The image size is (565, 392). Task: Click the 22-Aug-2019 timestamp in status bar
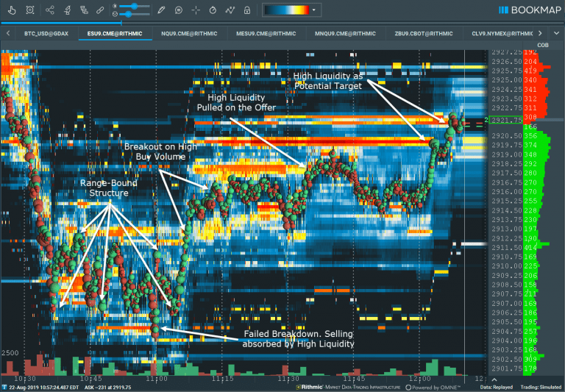(x=44, y=388)
